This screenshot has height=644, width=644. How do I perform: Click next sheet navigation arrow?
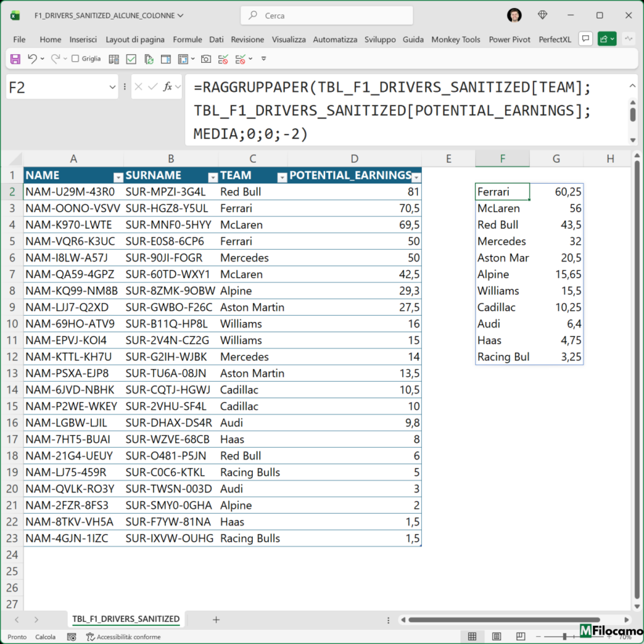point(36,619)
